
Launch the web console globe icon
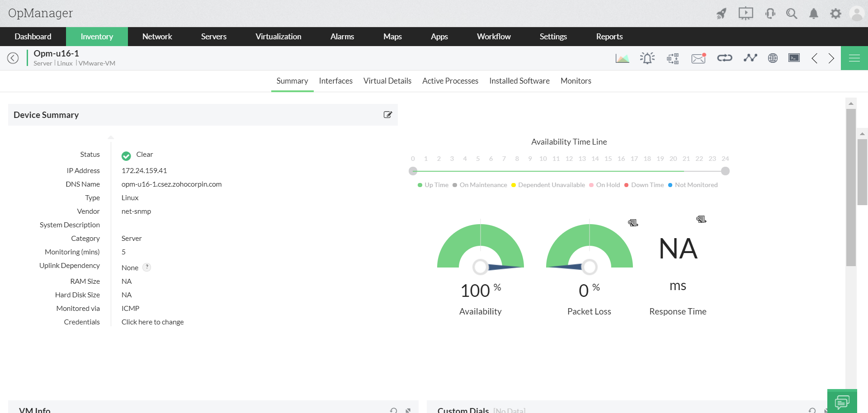pyautogui.click(x=772, y=58)
